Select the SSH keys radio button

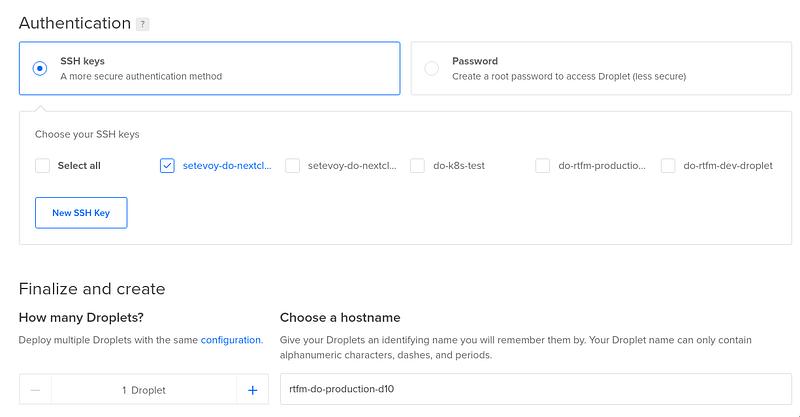(40, 68)
